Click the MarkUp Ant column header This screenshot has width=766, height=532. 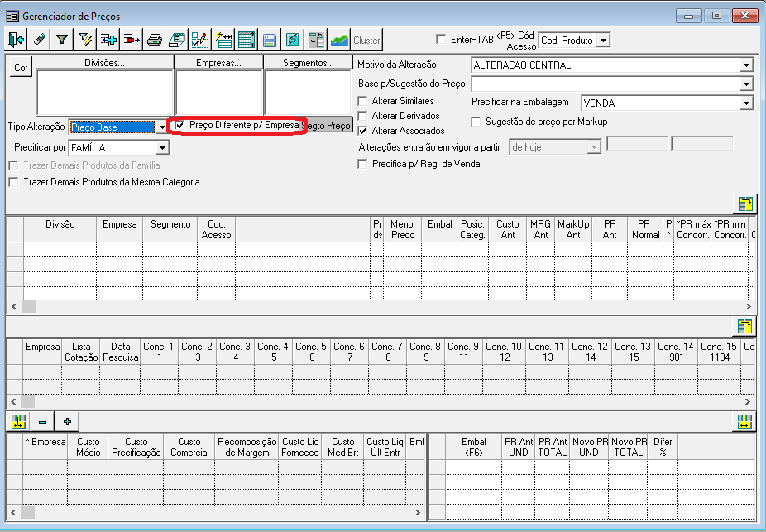coord(573,230)
